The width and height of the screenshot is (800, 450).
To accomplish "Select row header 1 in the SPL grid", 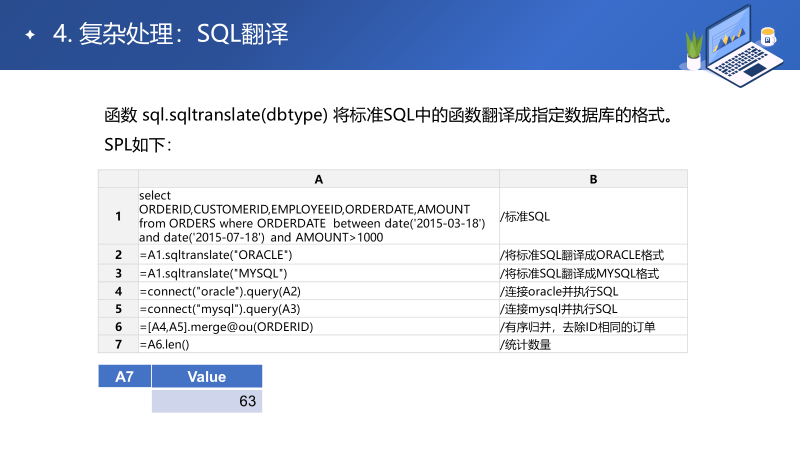I will (118, 216).
